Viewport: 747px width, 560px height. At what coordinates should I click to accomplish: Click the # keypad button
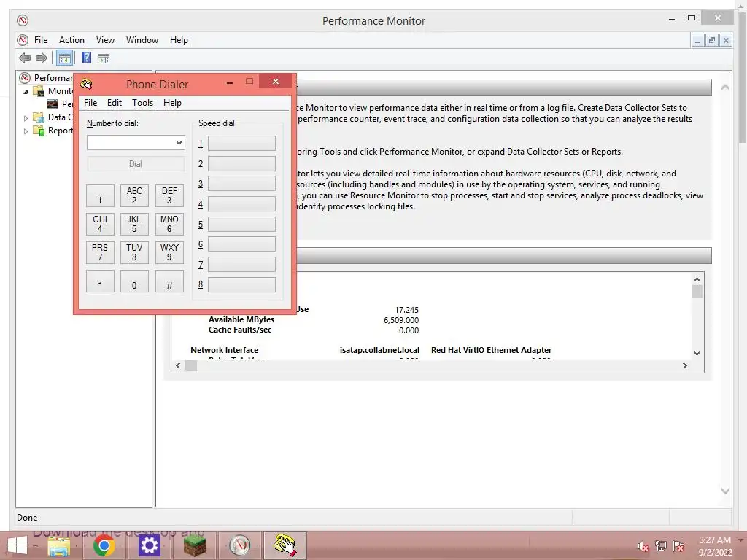169,281
